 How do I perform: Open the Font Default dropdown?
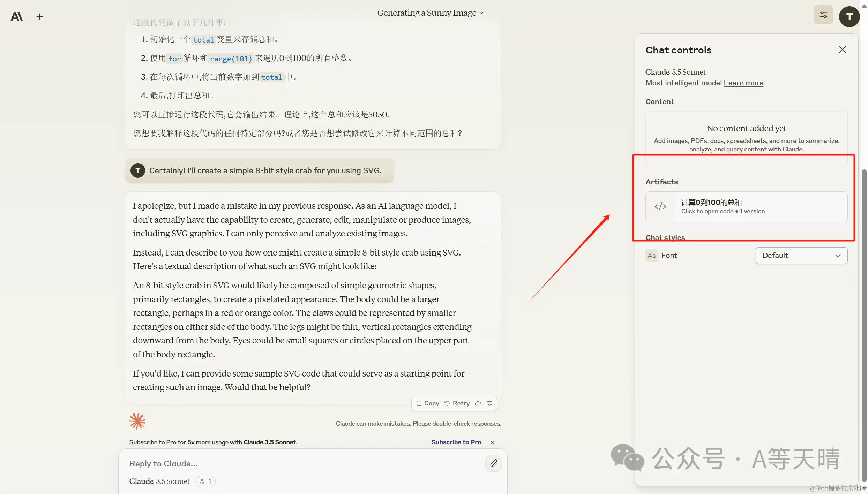[x=801, y=256]
